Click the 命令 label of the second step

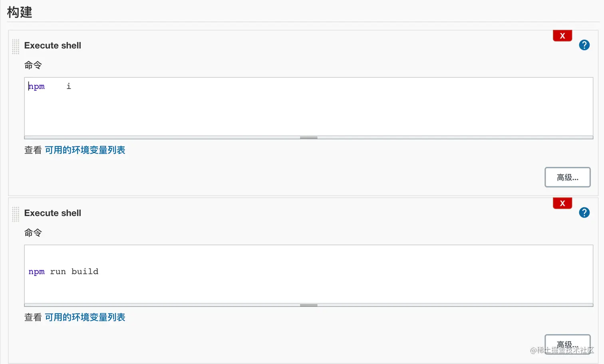pos(33,233)
